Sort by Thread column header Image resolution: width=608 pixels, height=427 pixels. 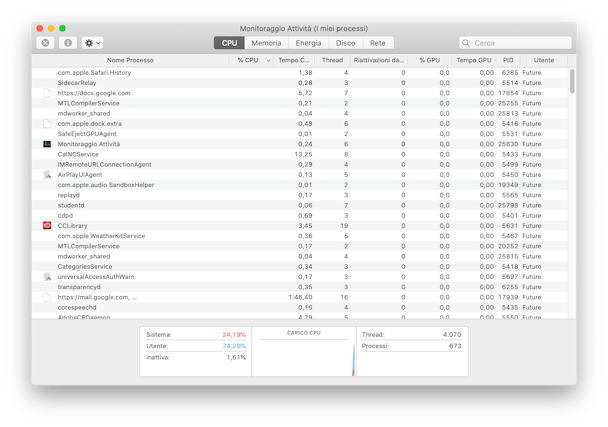(x=332, y=60)
